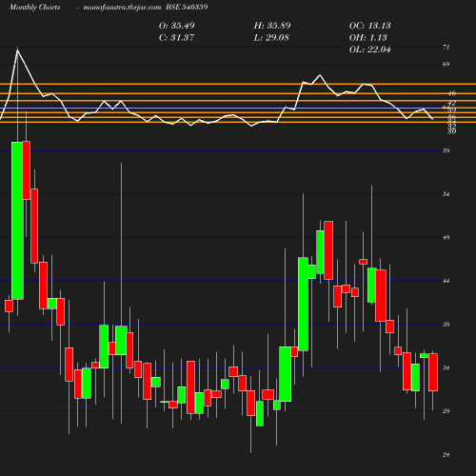
Task: Click the high value "H: 35.89"
Action: coord(272,26)
